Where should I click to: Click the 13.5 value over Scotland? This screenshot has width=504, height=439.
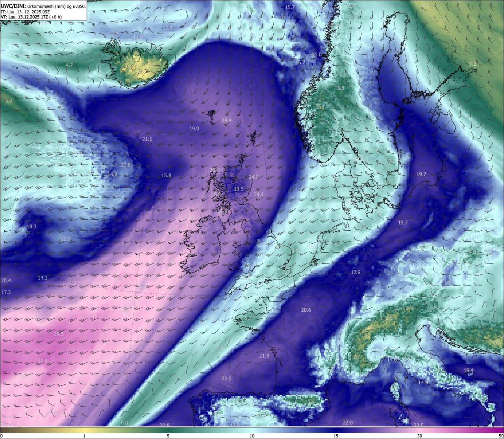(x=239, y=189)
